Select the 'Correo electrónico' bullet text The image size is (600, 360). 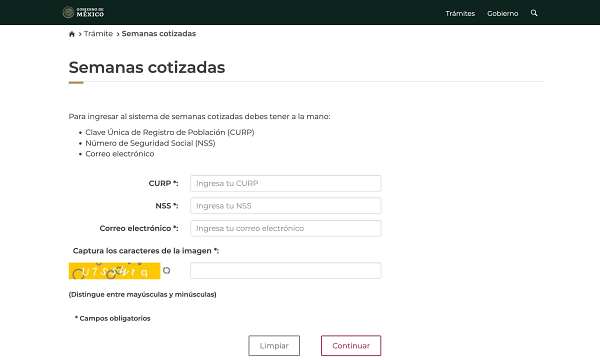120,154
